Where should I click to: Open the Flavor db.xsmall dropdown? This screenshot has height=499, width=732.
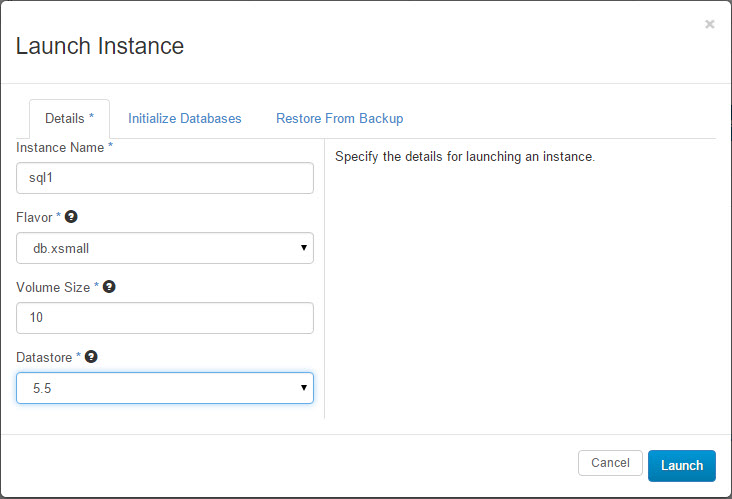(x=165, y=248)
